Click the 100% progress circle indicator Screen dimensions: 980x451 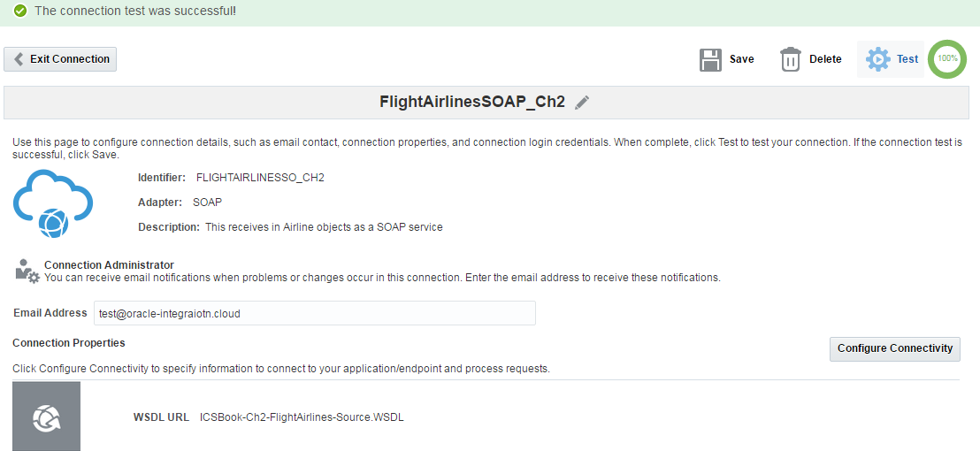(947, 59)
